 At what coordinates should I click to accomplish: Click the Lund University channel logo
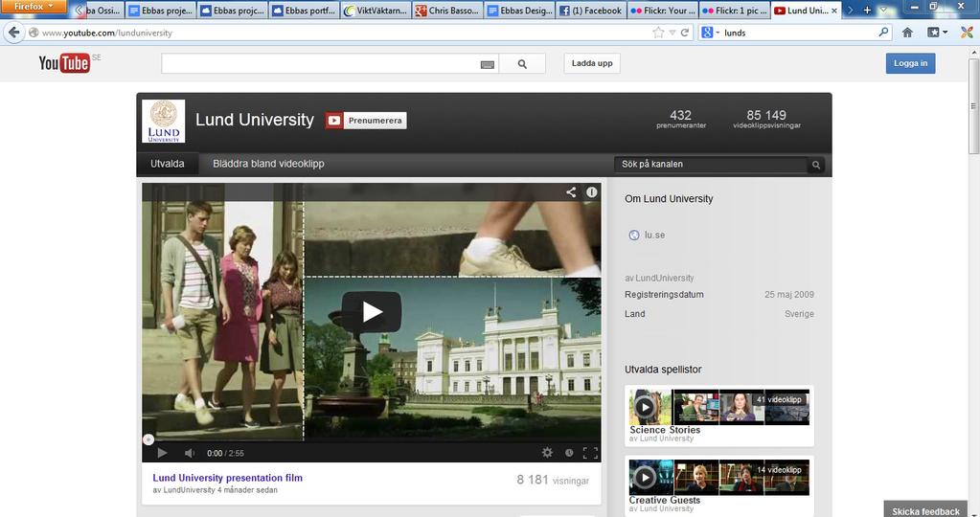point(163,122)
